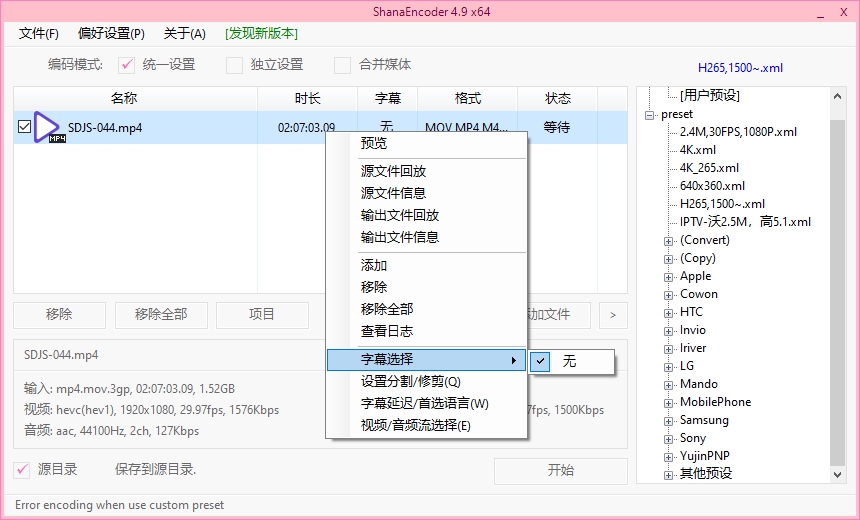Expand the Mando preset folder
The height and width of the screenshot is (520, 860).
668,386
